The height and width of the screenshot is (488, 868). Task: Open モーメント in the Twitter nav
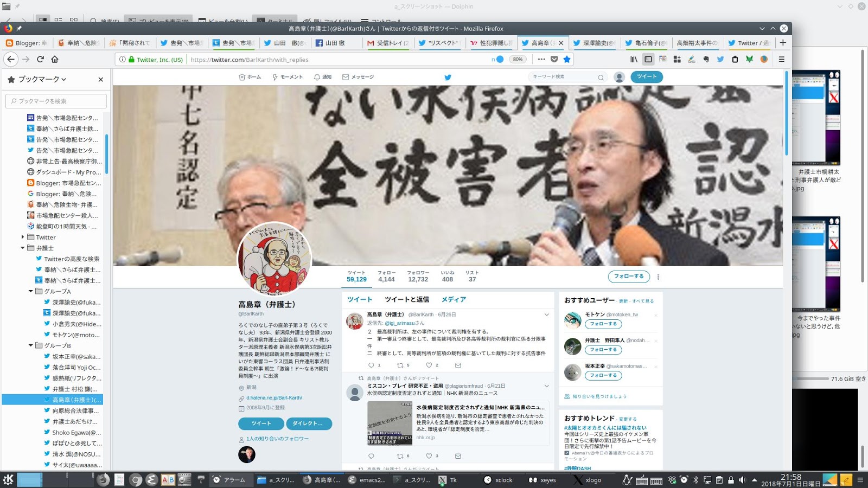point(288,77)
